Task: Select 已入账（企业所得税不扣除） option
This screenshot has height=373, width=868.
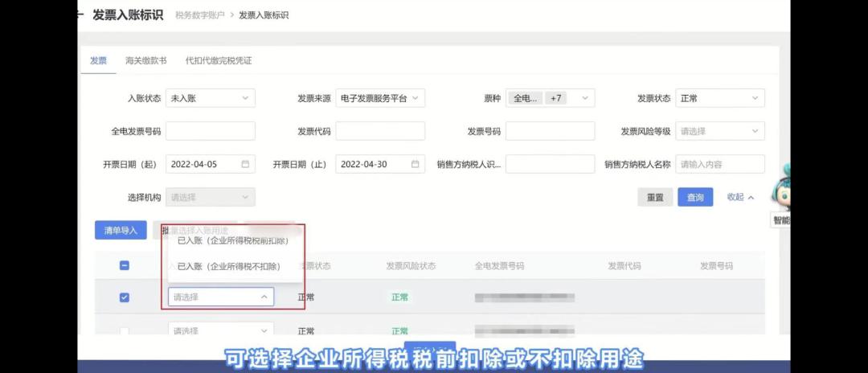Action: click(228, 266)
